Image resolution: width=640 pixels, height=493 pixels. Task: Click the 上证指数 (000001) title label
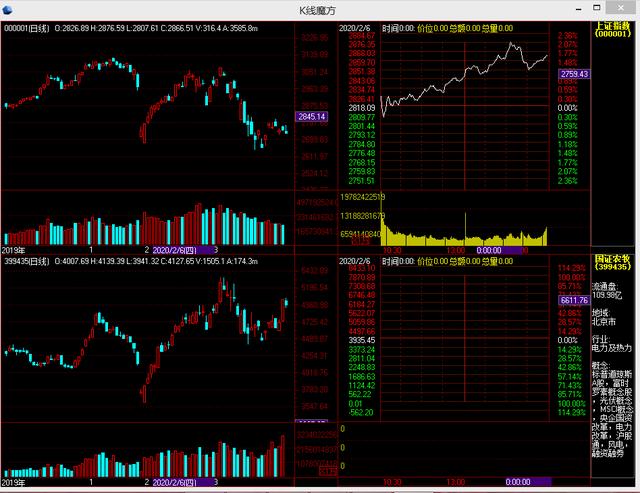point(613,29)
